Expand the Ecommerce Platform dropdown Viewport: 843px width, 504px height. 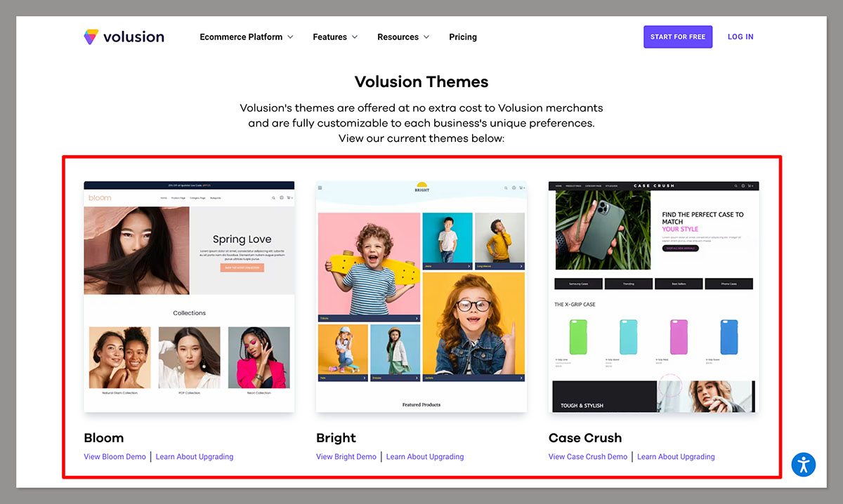coord(242,37)
